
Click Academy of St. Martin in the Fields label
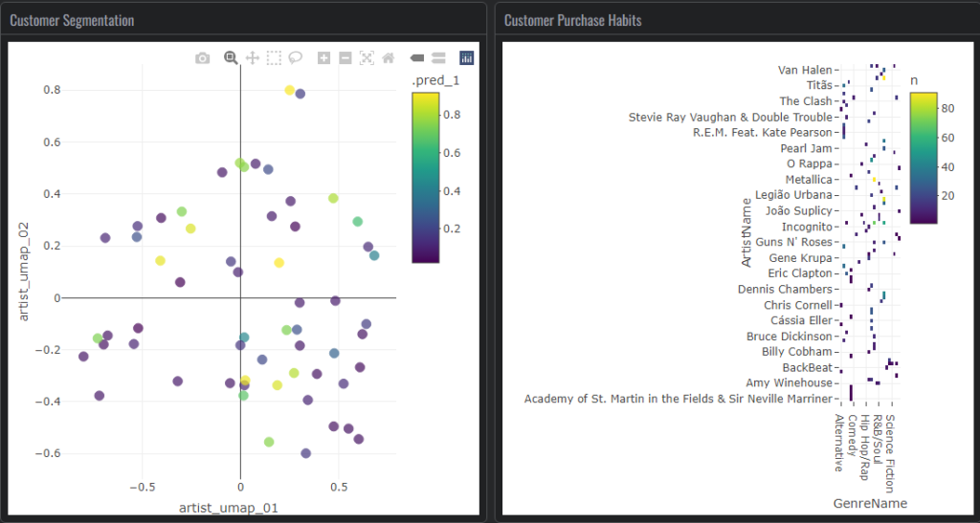tap(679, 399)
